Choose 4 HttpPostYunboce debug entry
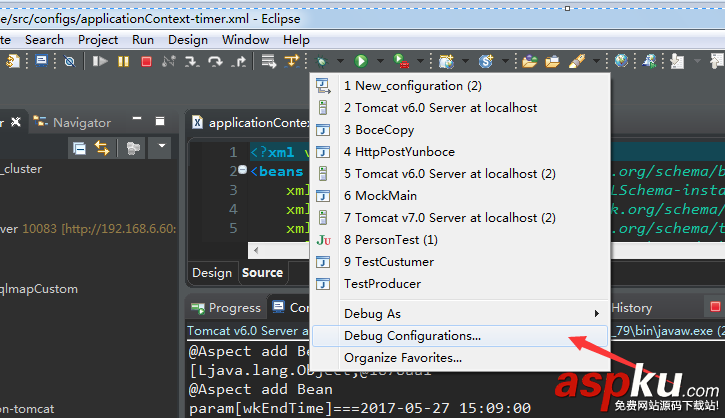Screen dimensions: 725x418 [460, 152]
